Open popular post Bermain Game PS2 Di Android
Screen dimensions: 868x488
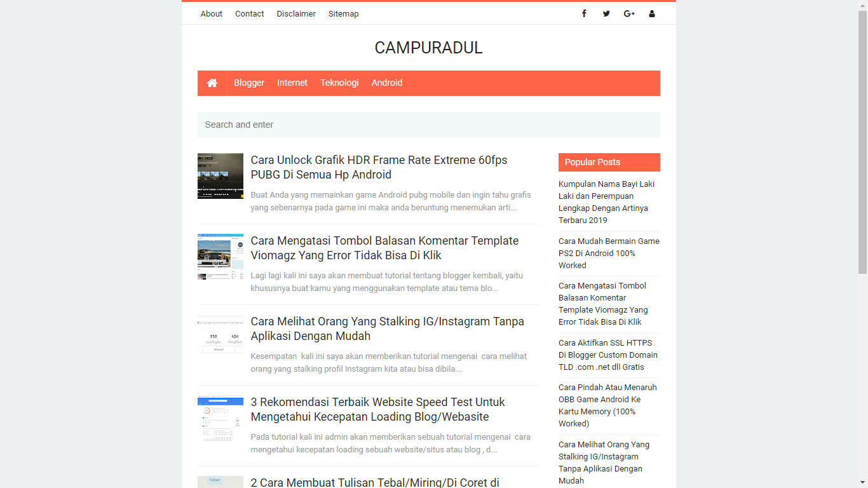click(609, 253)
